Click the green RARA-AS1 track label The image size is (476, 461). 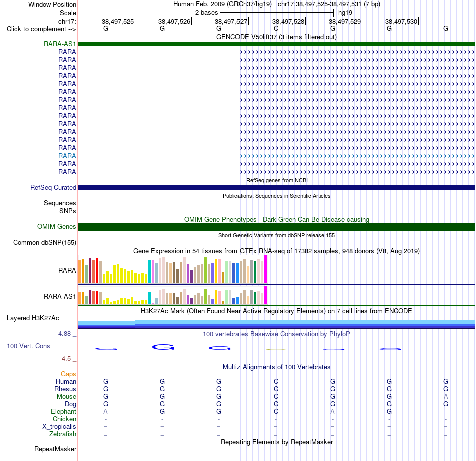60,44
